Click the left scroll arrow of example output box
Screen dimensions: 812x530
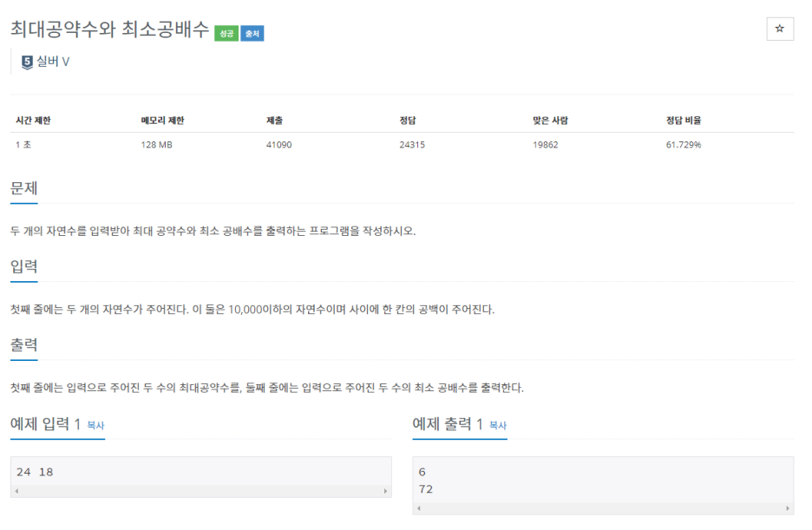tap(419, 508)
